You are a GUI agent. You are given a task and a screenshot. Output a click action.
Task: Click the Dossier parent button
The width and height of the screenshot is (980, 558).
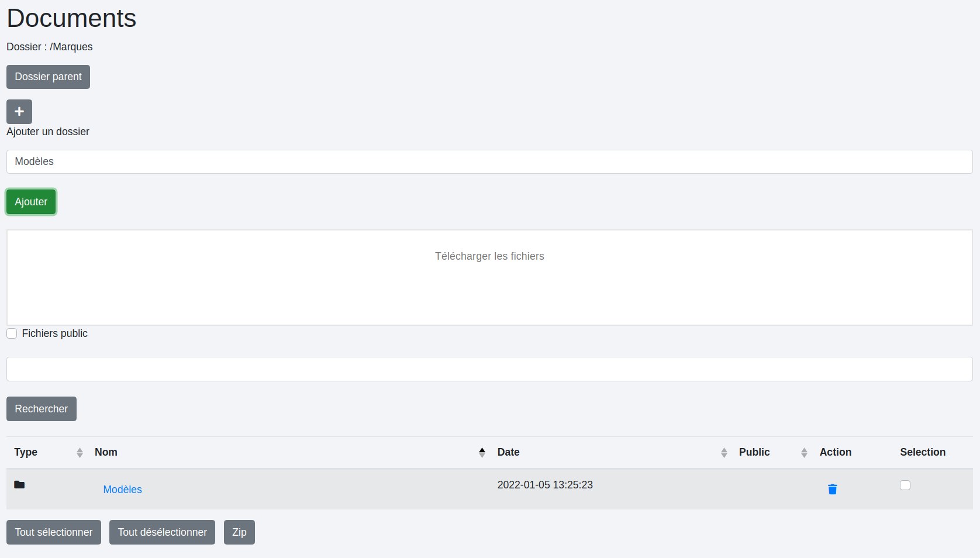[x=48, y=77]
